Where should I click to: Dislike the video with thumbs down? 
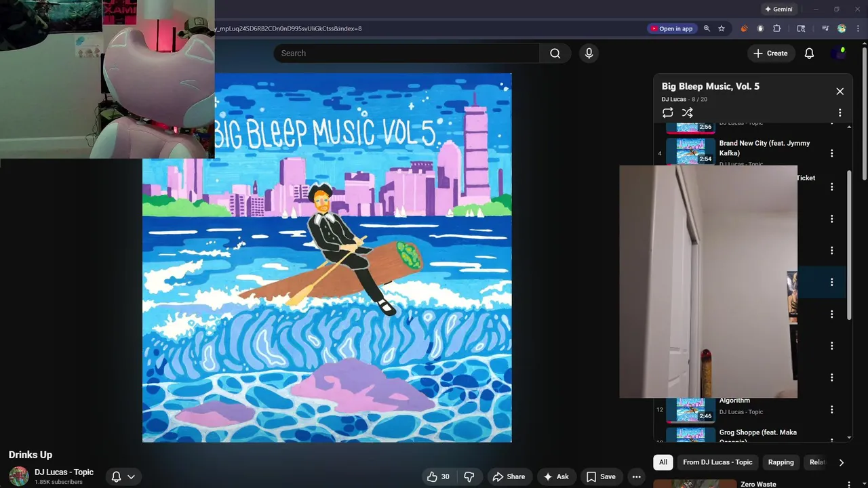click(x=469, y=476)
